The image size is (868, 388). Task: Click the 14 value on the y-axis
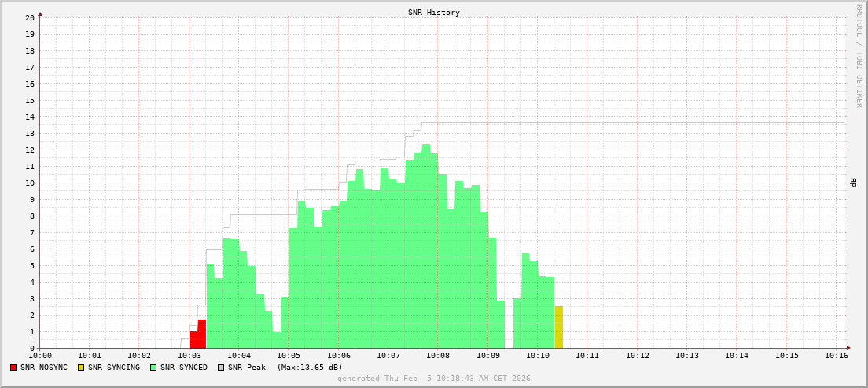pyautogui.click(x=29, y=116)
